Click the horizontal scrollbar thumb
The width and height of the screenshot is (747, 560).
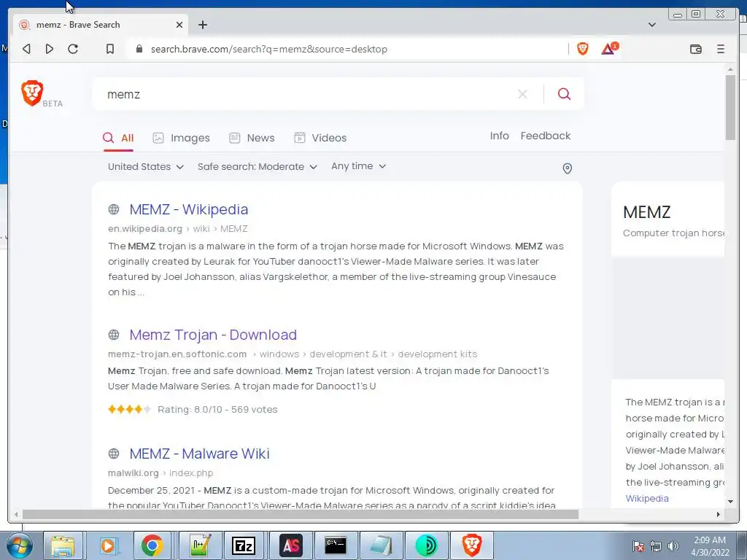coord(300,514)
